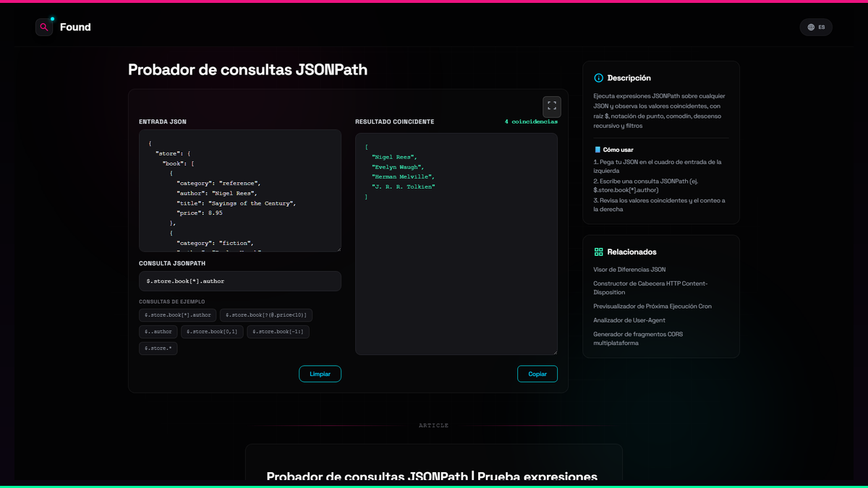The height and width of the screenshot is (488, 868).
Task: Open Previsualizador de Próxima Ejecución Cron link
Action: [652, 307]
